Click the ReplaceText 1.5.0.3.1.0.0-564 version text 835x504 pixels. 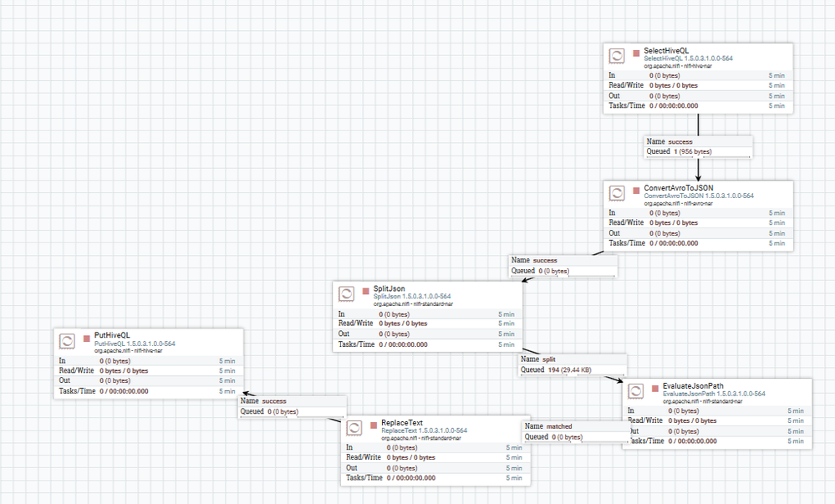coord(424,430)
